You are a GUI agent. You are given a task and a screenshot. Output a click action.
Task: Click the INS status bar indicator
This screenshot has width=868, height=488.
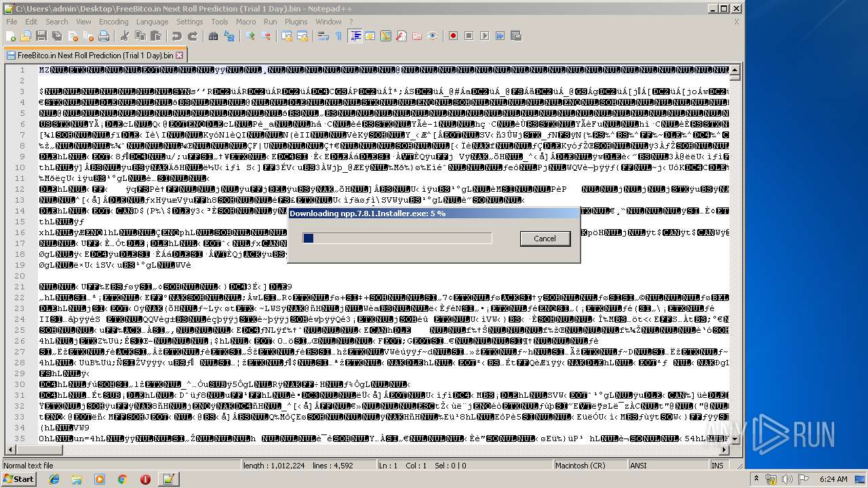717,466
